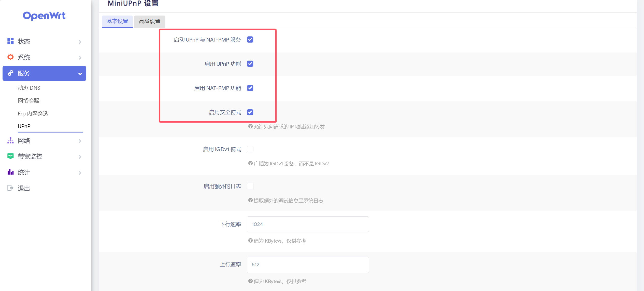Click the 退出 logout icon
Screen dimensions: 644x291
[10, 188]
